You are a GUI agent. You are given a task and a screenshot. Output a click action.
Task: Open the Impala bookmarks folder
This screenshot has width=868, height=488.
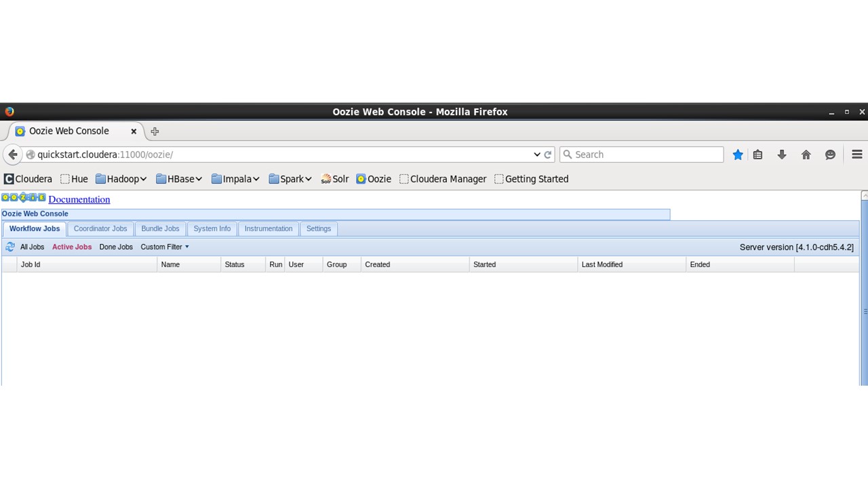pyautogui.click(x=235, y=179)
